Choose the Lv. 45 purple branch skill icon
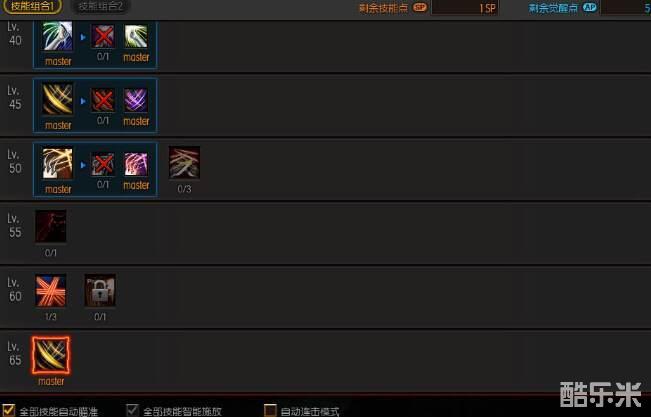 [x=136, y=100]
